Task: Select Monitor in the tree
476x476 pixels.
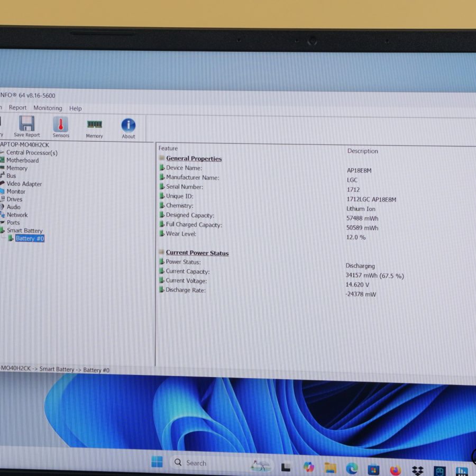Action: point(16,191)
